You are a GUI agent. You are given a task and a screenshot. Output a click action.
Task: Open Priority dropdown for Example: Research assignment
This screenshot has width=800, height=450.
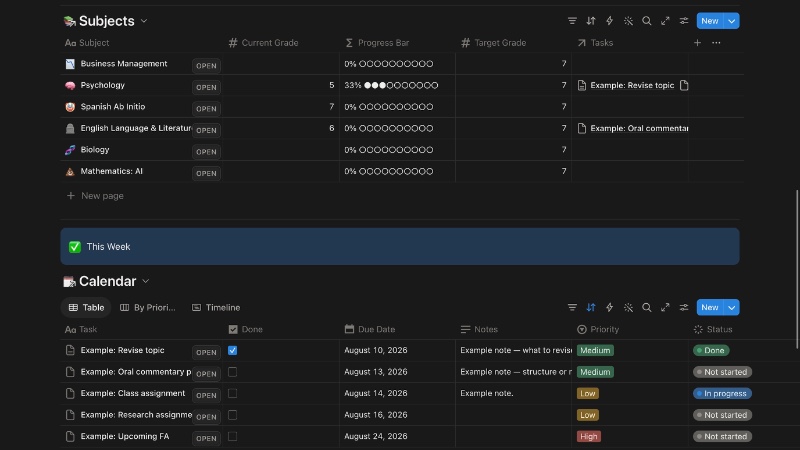pyautogui.click(x=588, y=415)
